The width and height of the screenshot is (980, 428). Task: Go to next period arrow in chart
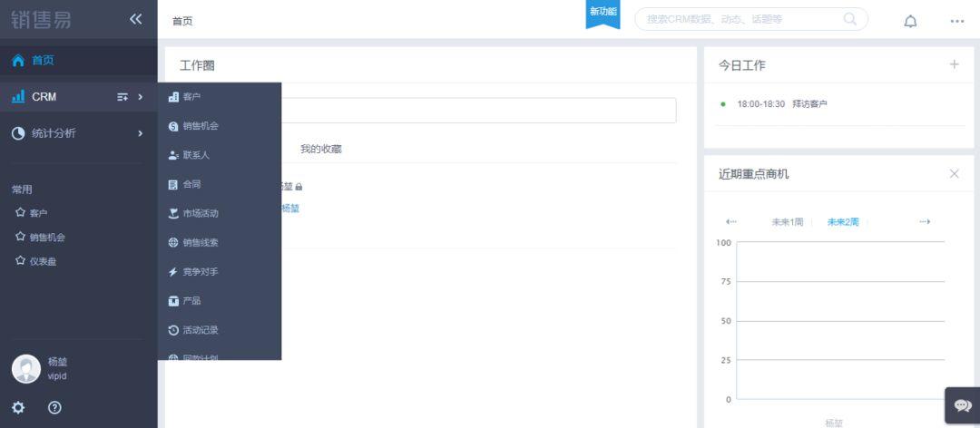pos(925,222)
